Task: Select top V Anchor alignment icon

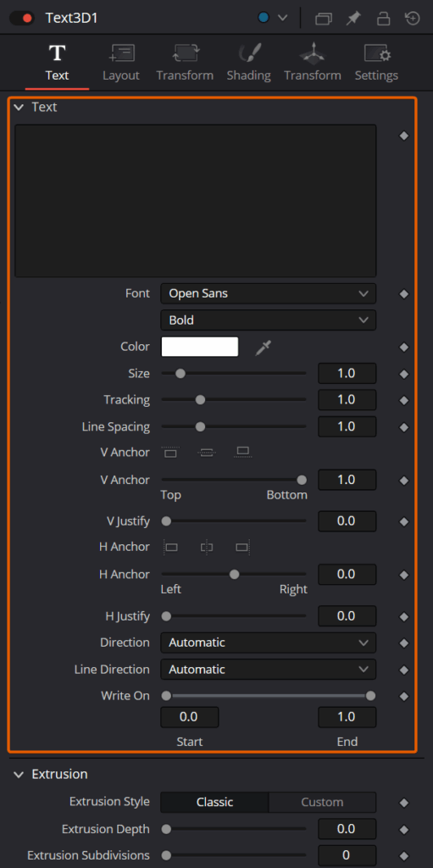Action: pyautogui.click(x=170, y=453)
